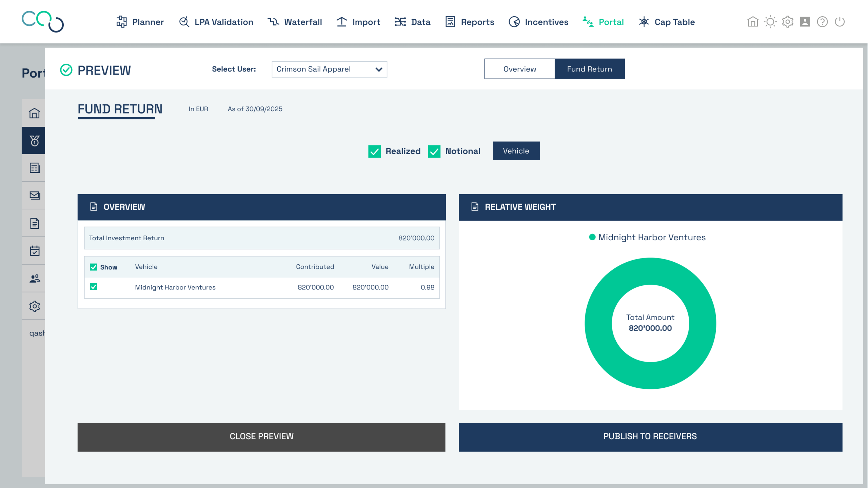868x488 pixels.
Task: Click the Overview panel document icon
Action: 94,207
